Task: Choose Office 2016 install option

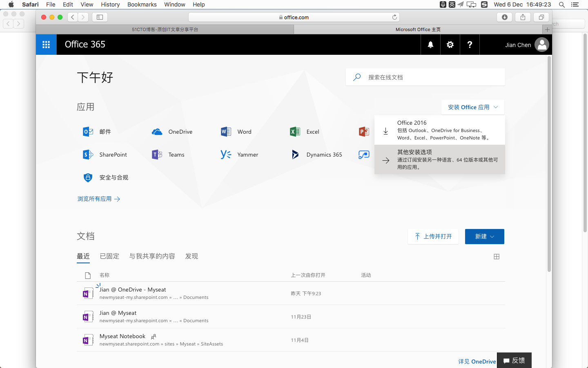Action: coord(440,130)
